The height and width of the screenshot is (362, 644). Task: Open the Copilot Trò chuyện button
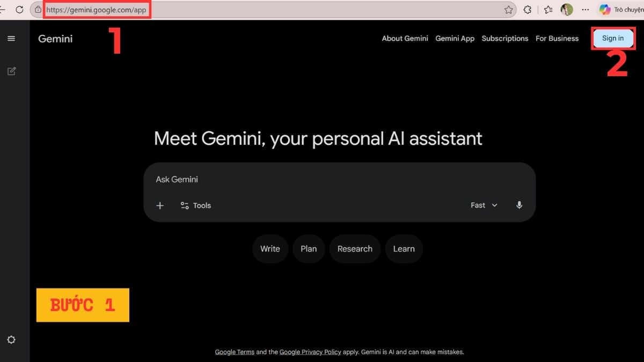click(x=621, y=10)
